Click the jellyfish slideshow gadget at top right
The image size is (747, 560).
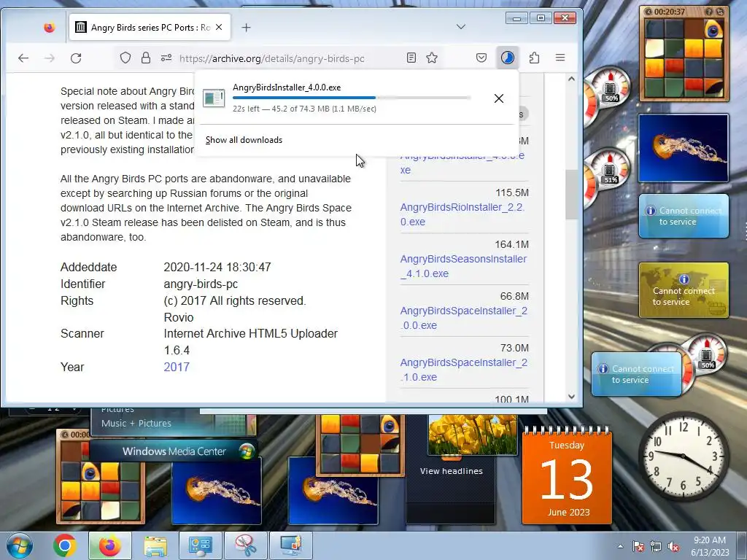(x=684, y=148)
